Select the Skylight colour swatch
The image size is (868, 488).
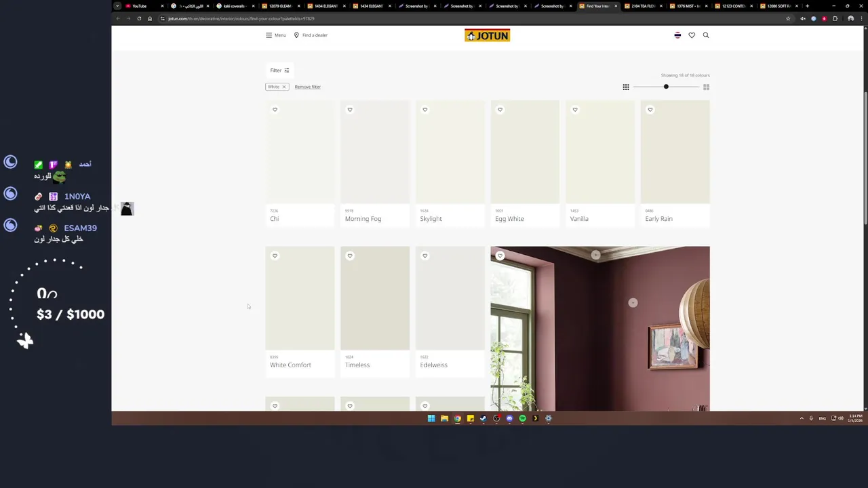(450, 152)
